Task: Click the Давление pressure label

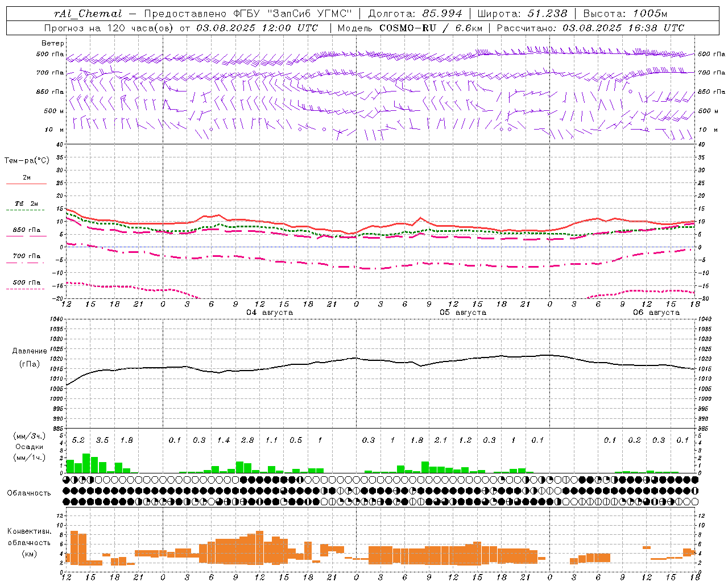Action: click(30, 351)
